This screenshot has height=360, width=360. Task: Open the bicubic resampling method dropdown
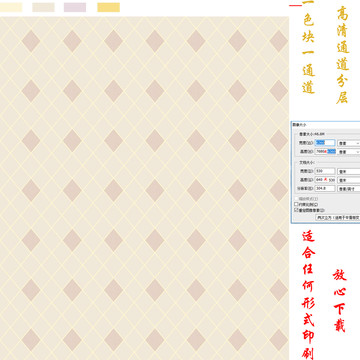(x=338, y=217)
